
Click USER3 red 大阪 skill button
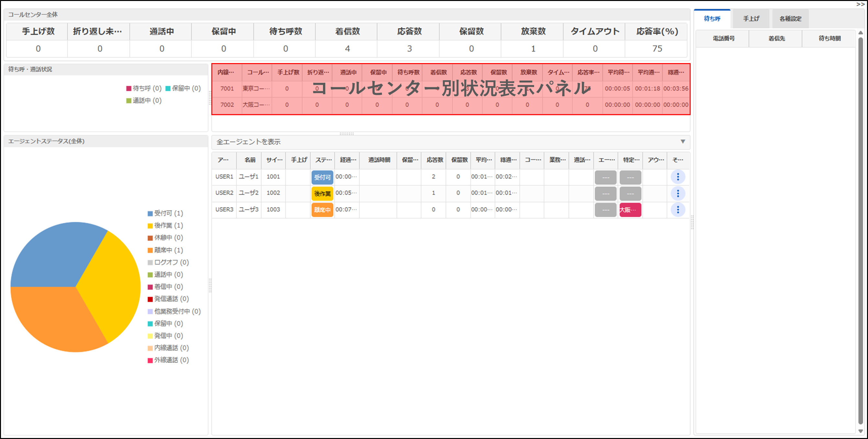[630, 210]
